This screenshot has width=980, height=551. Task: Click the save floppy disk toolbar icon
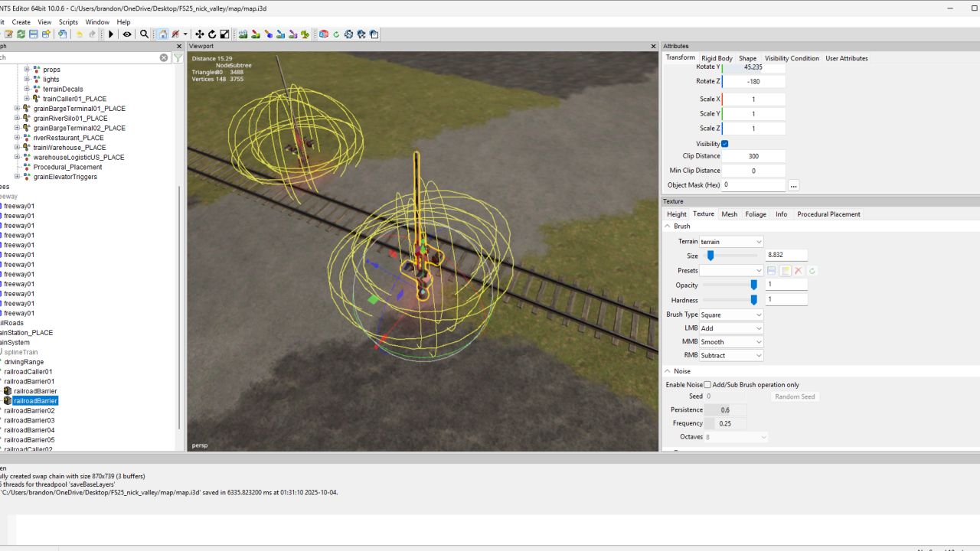pos(34,34)
